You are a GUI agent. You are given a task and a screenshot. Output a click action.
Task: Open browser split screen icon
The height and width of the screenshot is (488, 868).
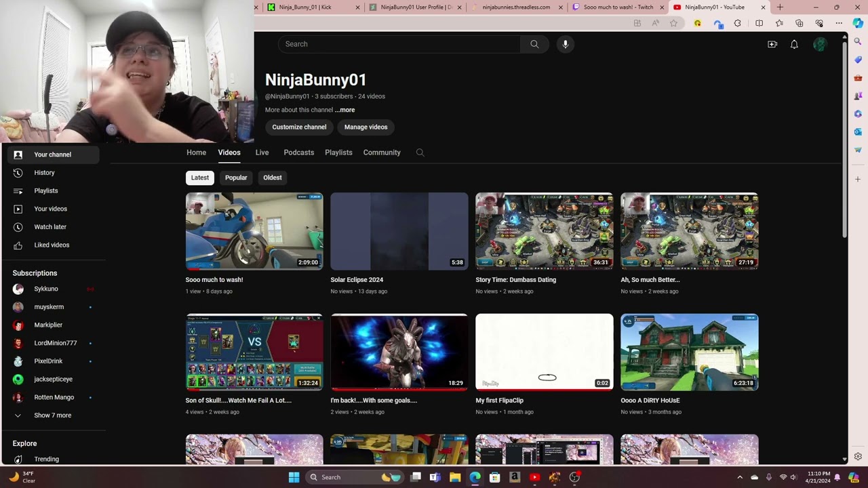[x=759, y=23]
